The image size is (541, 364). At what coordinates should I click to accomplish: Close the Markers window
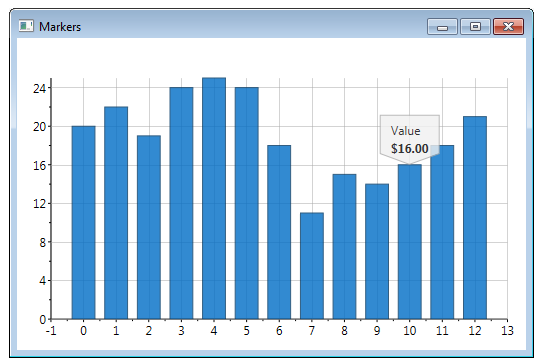point(508,27)
